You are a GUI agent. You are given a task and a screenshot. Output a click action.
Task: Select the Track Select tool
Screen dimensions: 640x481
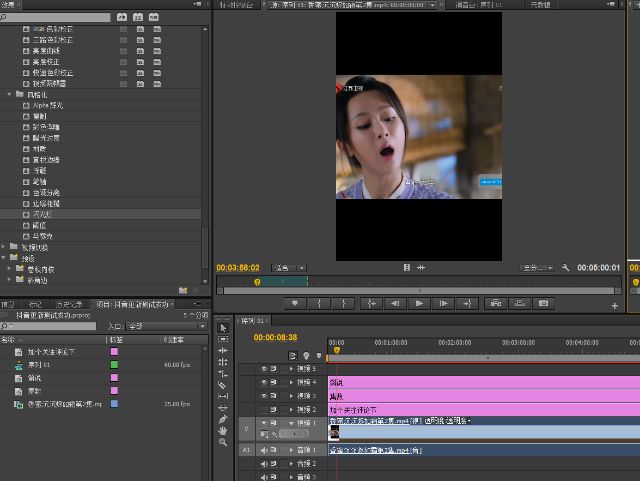[223, 339]
